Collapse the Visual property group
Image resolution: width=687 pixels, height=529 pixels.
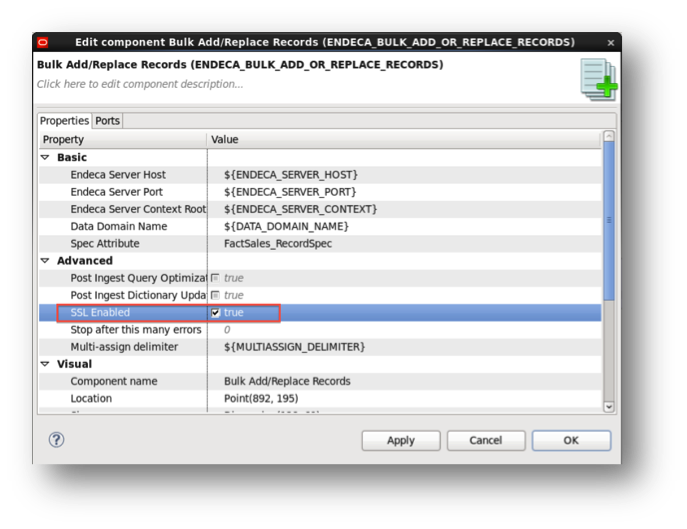click(45, 364)
